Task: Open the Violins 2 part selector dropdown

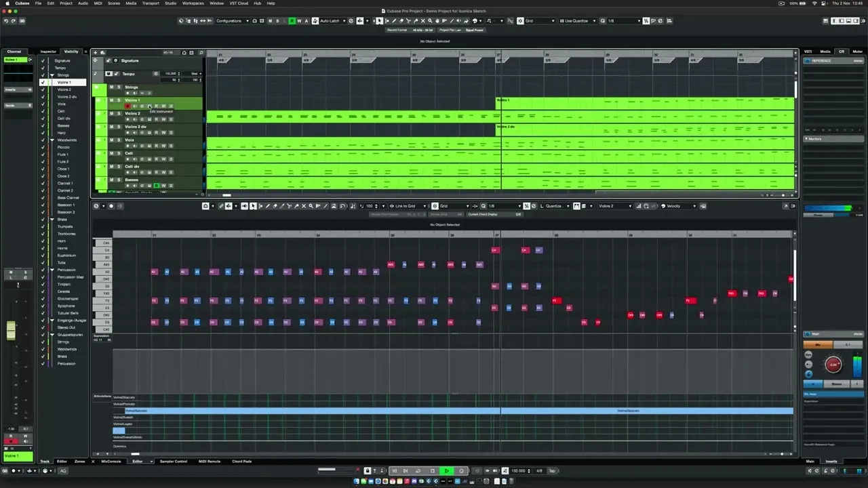Action: pyautogui.click(x=616, y=206)
